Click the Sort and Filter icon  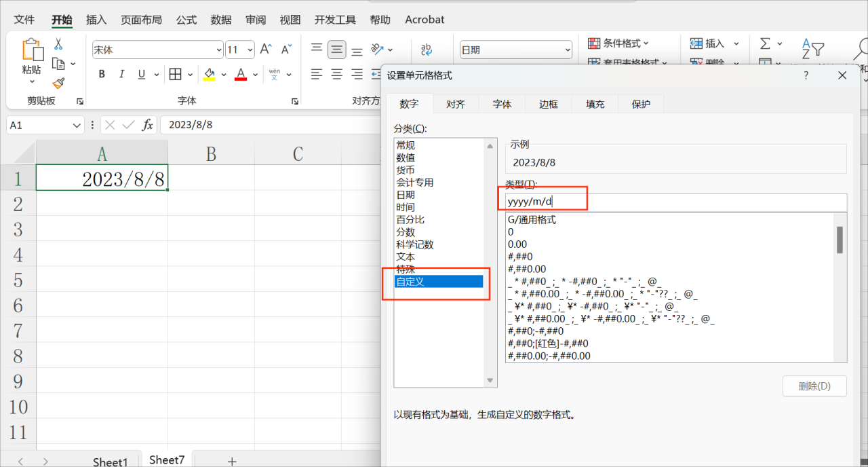[812, 49]
